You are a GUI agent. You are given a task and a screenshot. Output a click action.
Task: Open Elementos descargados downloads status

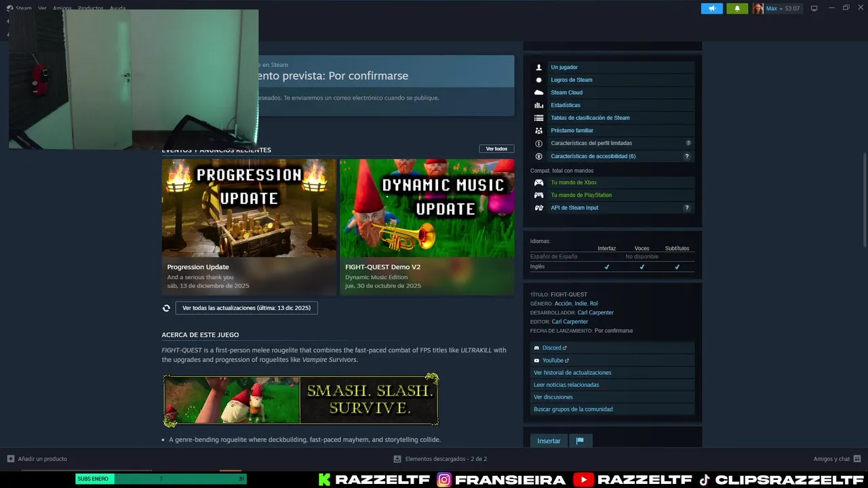click(440, 459)
